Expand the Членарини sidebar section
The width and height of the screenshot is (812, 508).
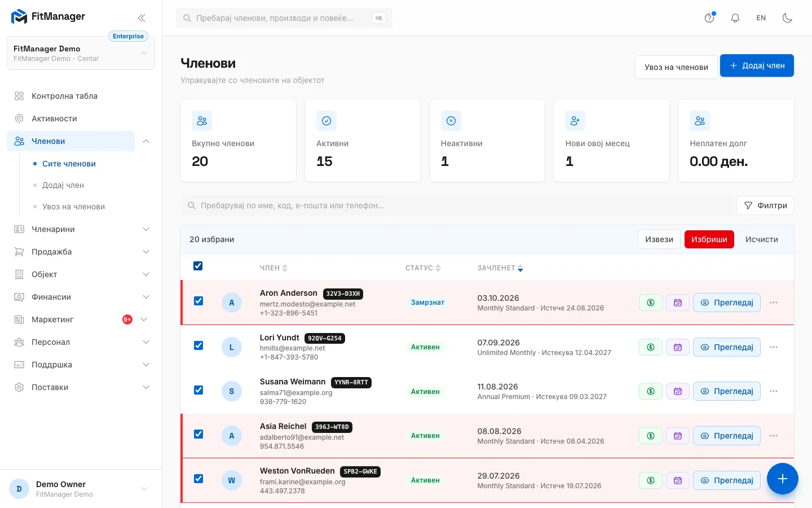click(81, 229)
